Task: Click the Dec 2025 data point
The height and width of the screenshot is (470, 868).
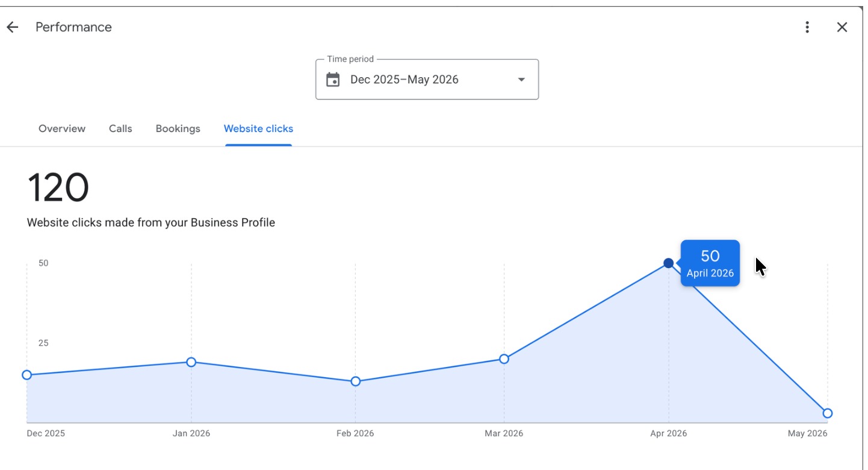Action: point(26,375)
